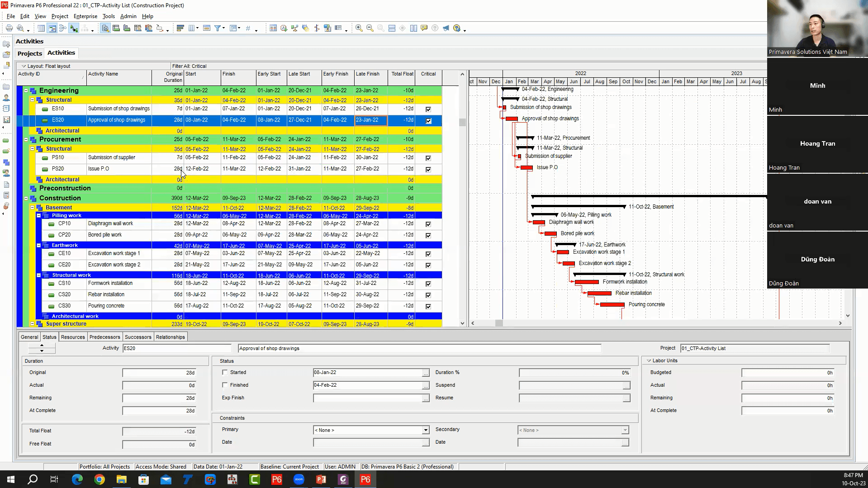The height and width of the screenshot is (488, 868).
Task: Click the Schedule clock icon
Action: [284, 28]
